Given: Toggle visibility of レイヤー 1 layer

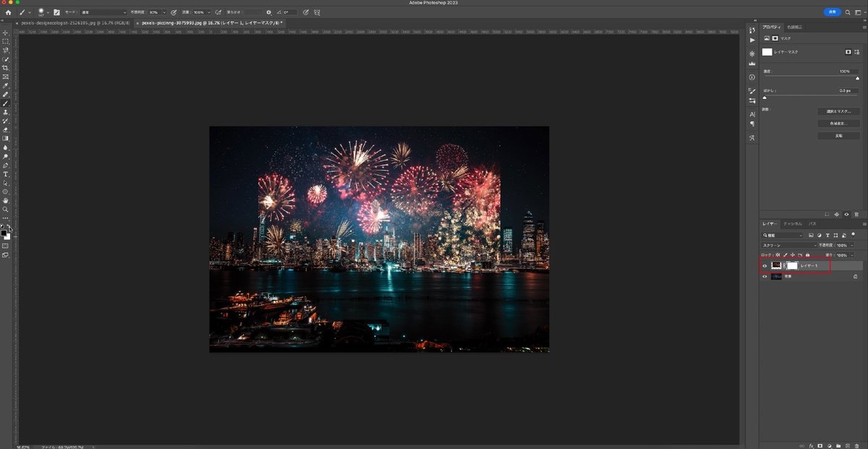Looking at the screenshot, I should coord(765,266).
